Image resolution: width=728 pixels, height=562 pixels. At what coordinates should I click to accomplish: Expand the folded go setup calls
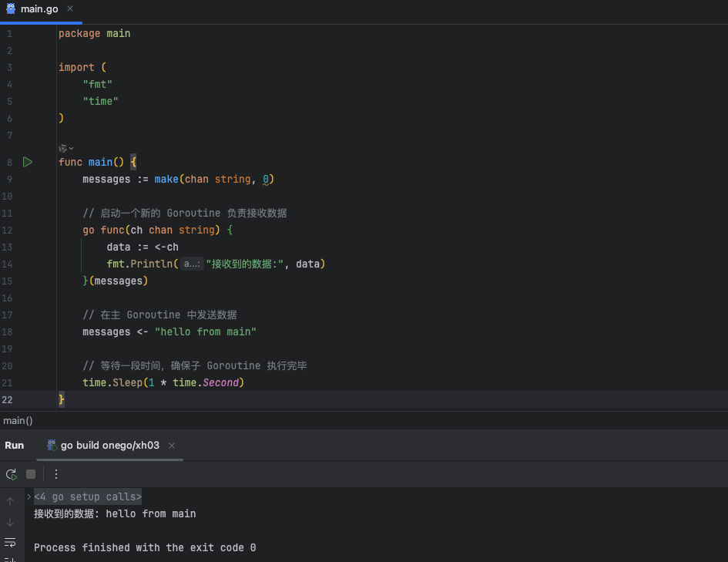pos(29,497)
